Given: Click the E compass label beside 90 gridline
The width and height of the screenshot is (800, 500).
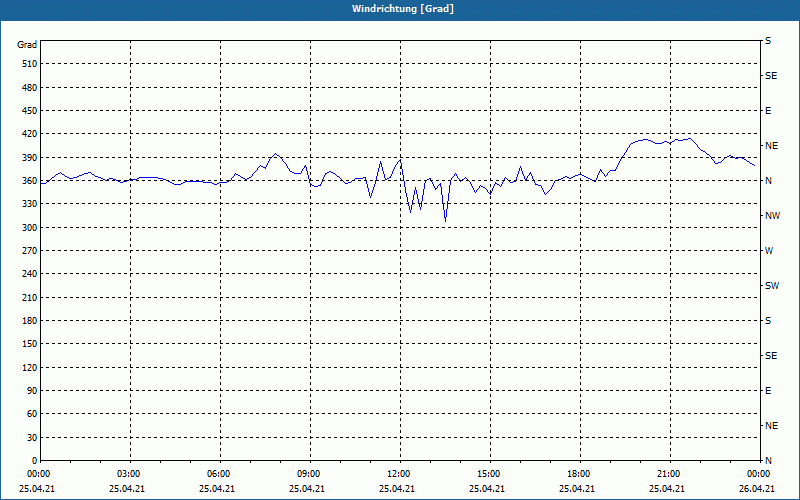Looking at the screenshot, I should point(768,391).
